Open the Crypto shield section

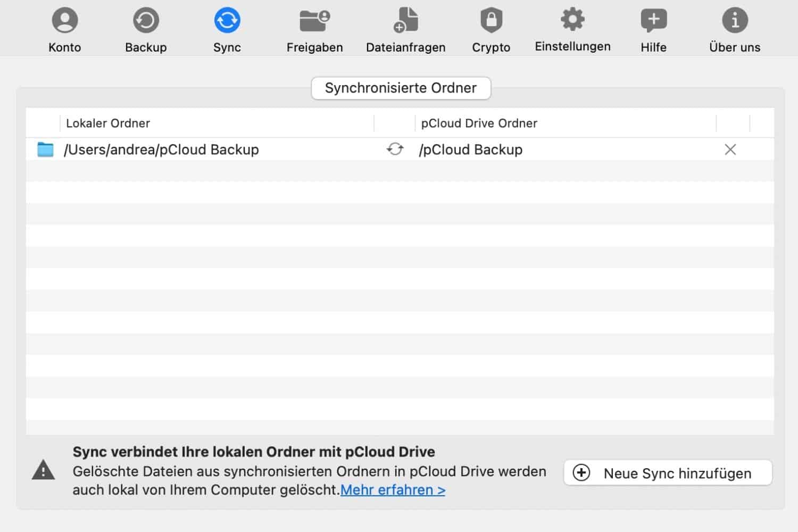click(x=491, y=30)
